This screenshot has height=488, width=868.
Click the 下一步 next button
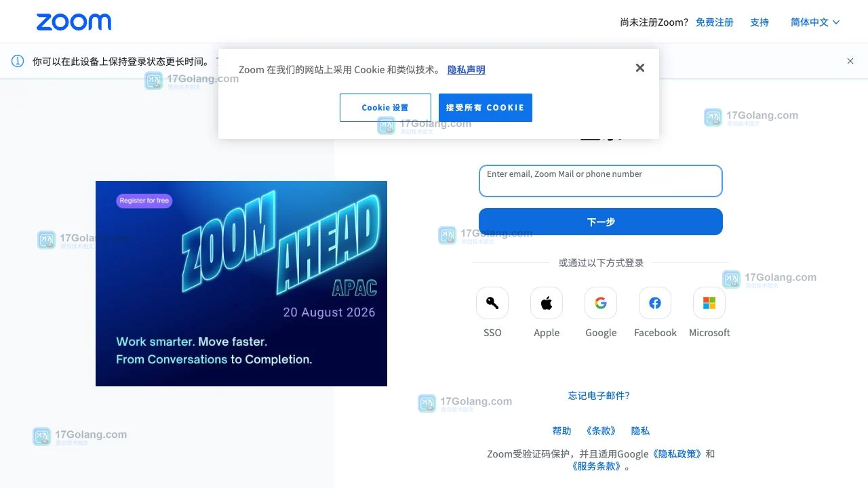(x=601, y=222)
